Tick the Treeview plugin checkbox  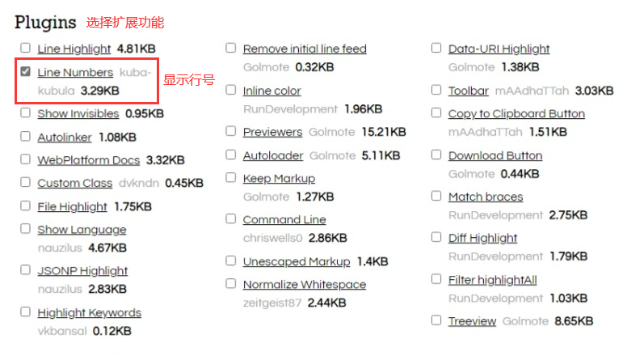click(x=437, y=320)
